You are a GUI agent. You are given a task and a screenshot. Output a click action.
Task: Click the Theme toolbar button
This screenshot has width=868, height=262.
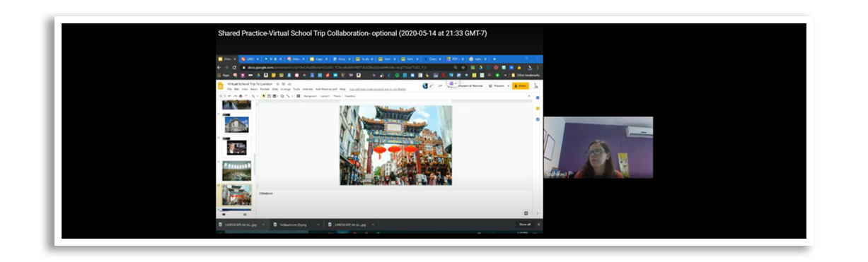tap(337, 96)
